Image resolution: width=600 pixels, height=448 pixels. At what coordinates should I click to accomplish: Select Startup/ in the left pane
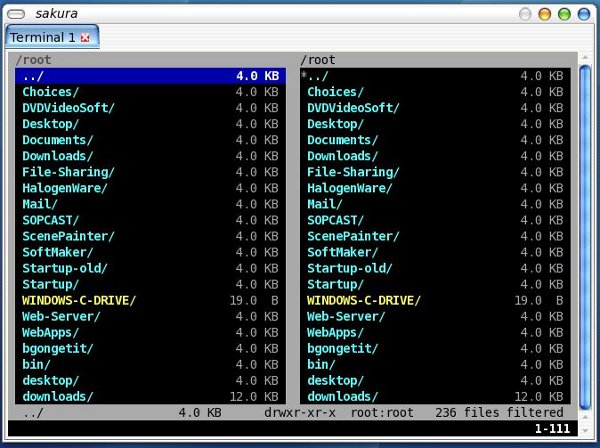(150, 285)
